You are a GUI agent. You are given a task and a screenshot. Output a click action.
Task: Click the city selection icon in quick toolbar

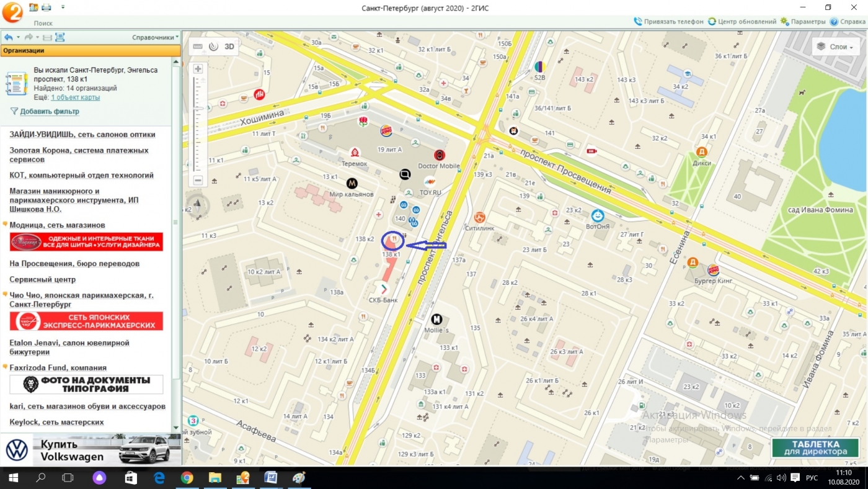(33, 7)
